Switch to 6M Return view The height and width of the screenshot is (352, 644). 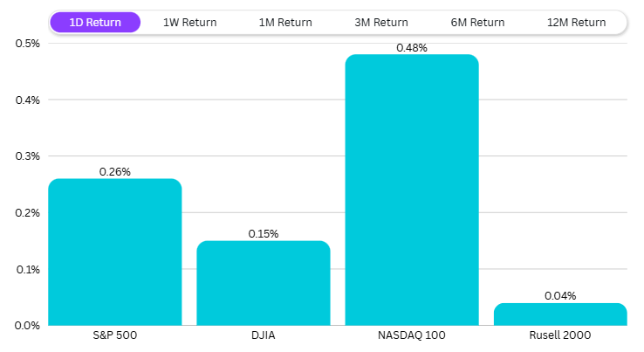tap(477, 22)
